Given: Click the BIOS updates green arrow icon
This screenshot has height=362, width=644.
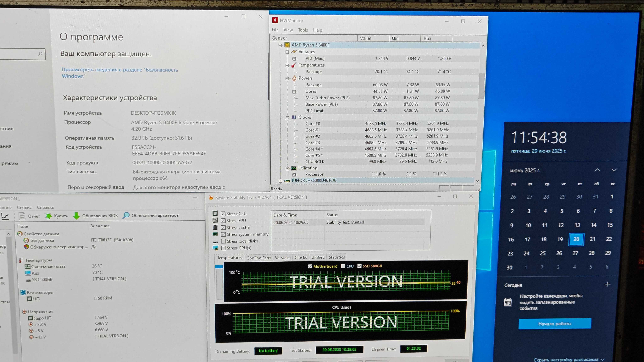Looking at the screenshot, I should [x=76, y=216].
